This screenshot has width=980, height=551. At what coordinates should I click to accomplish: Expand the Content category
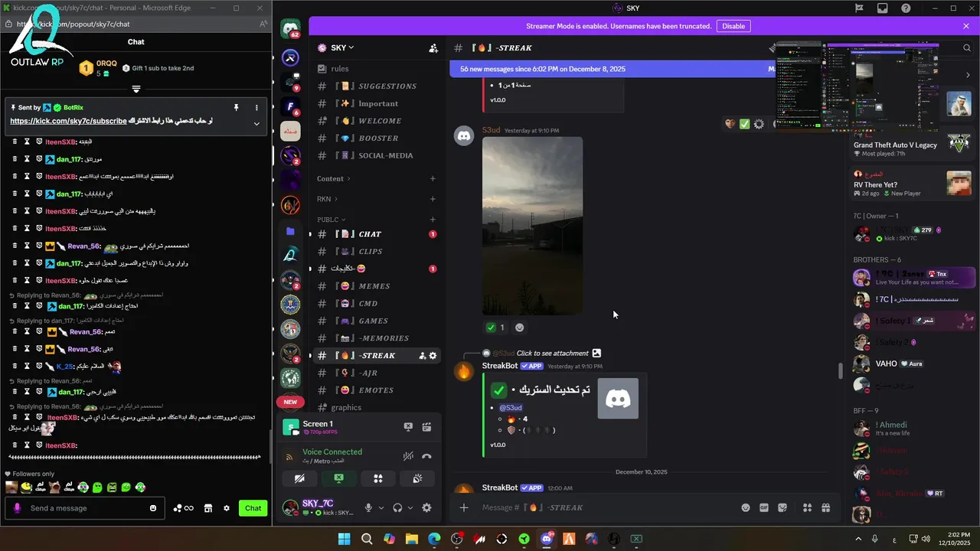[333, 178]
